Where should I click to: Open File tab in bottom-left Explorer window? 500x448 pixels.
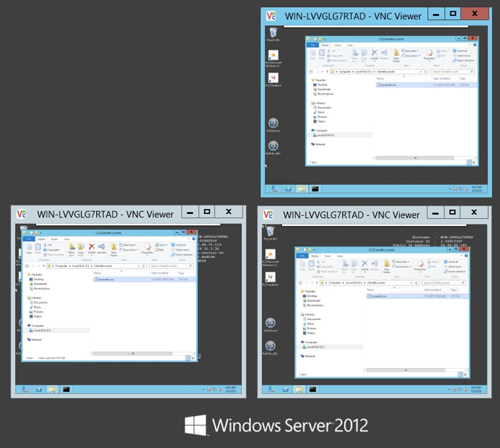28,239
